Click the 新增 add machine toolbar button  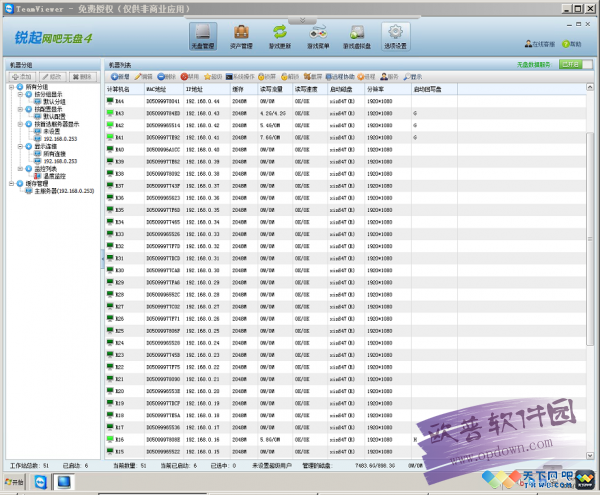[120, 77]
